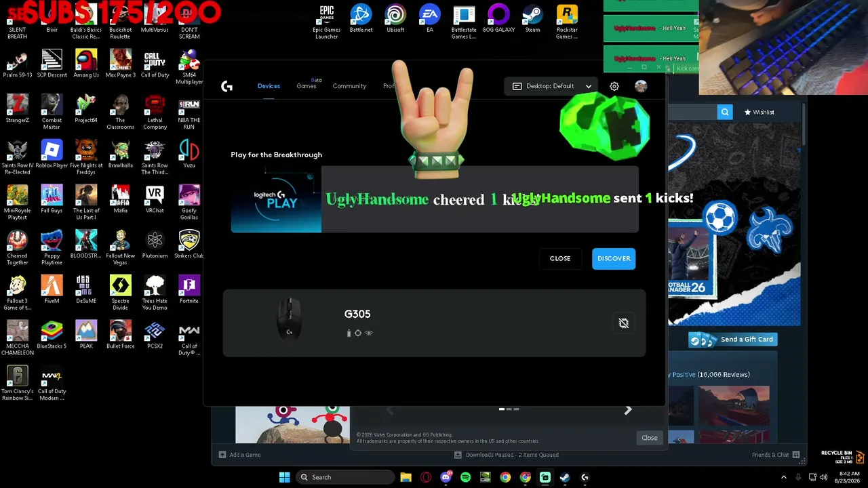Open Steam Downloads Paused status
The width and height of the screenshot is (868, 488).
pos(507,455)
